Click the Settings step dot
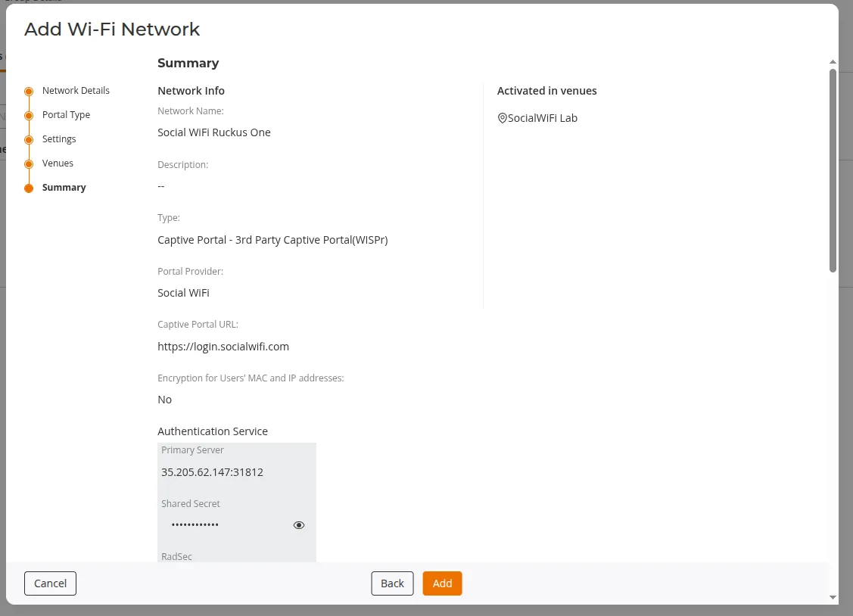 tap(29, 140)
